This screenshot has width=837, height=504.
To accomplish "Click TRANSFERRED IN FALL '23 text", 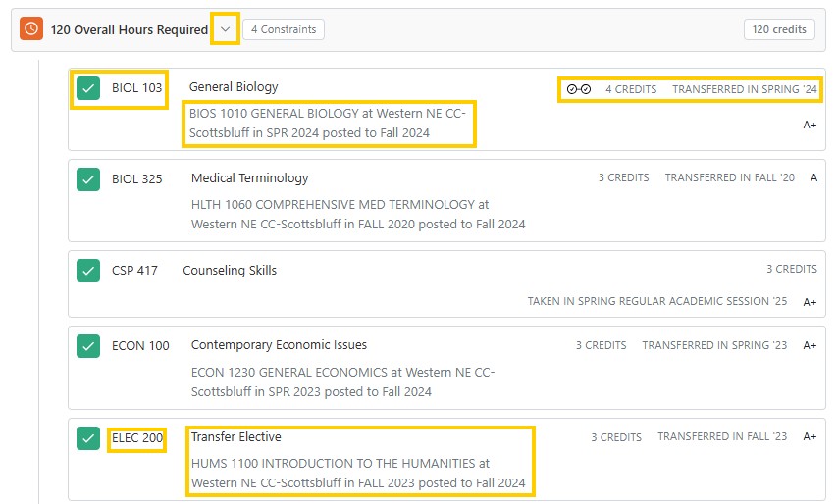I will [722, 436].
